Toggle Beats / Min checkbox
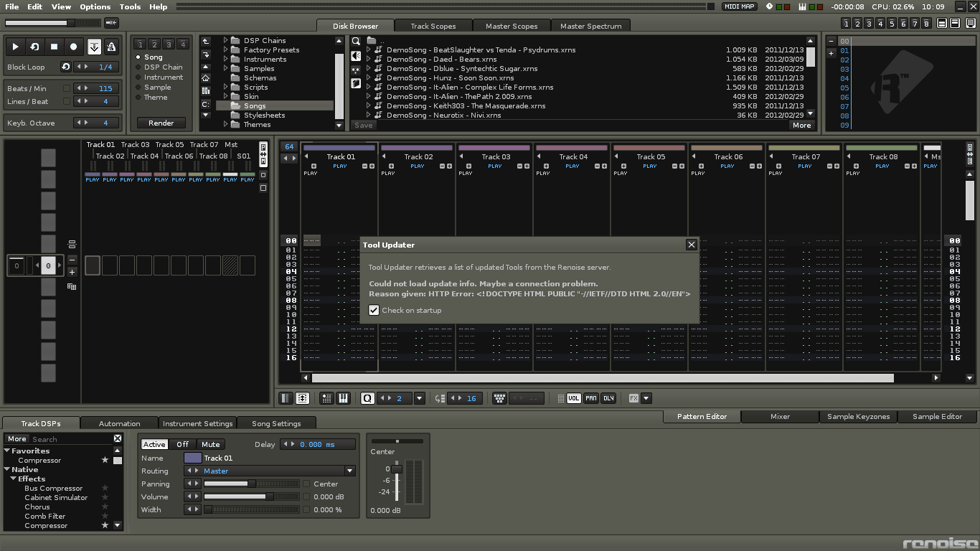 click(67, 88)
